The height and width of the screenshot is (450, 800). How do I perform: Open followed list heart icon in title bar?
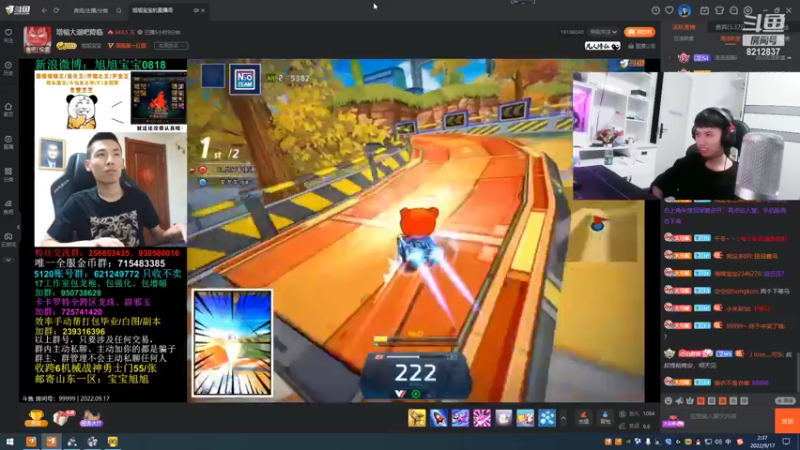669,10
